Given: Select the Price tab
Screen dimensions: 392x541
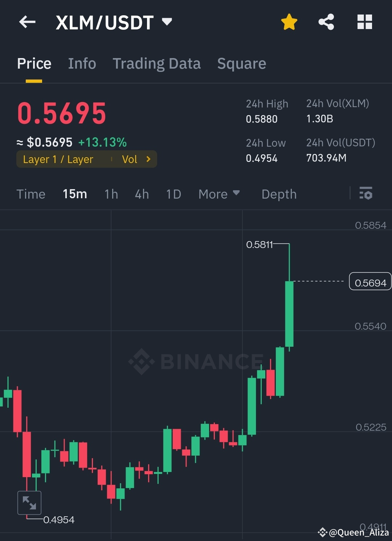Looking at the screenshot, I should [34, 63].
